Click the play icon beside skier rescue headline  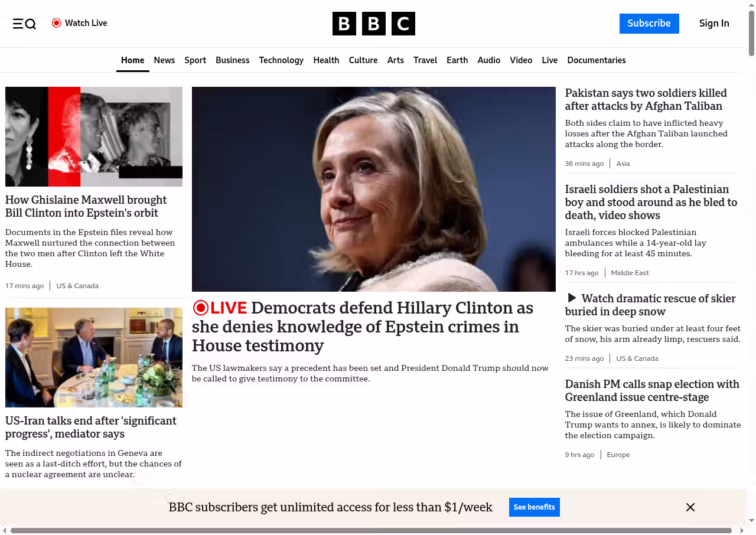tap(572, 298)
